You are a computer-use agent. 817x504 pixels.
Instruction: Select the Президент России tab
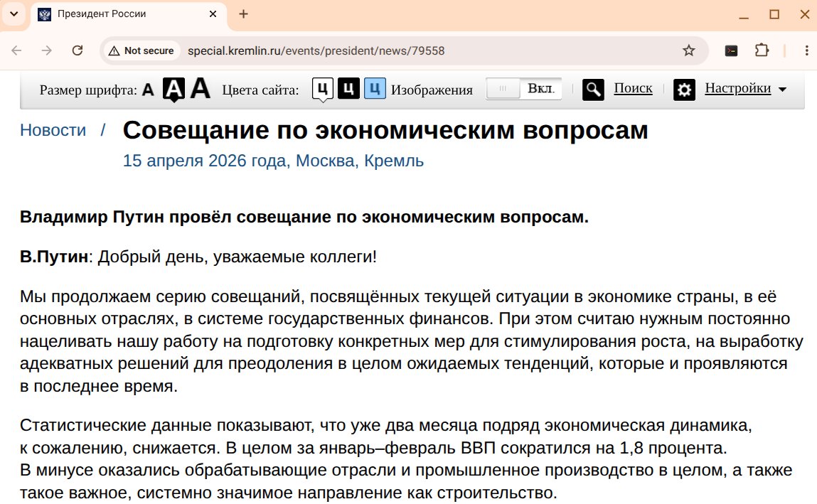pos(129,14)
